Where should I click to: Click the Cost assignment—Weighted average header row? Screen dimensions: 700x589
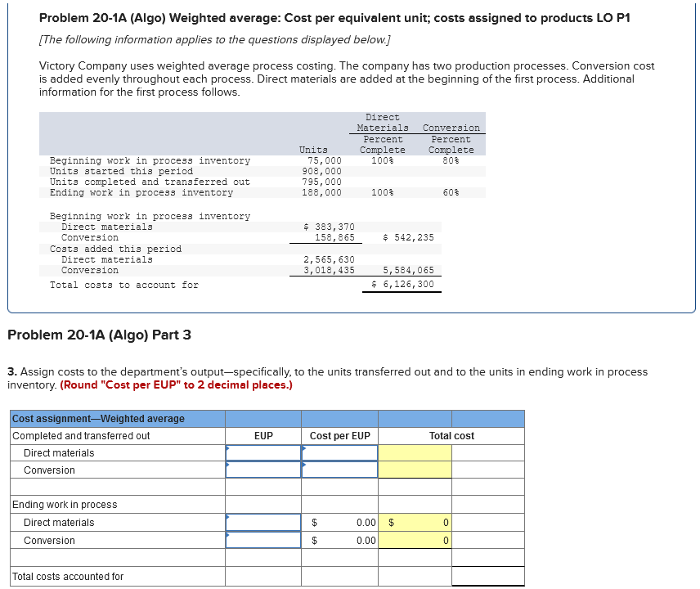tap(114, 418)
